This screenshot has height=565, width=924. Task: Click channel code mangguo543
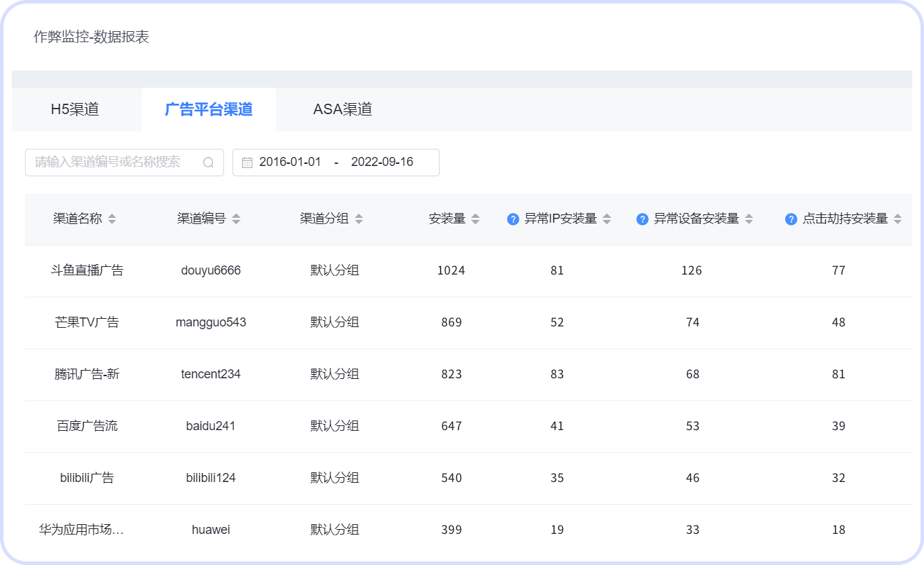211,323
